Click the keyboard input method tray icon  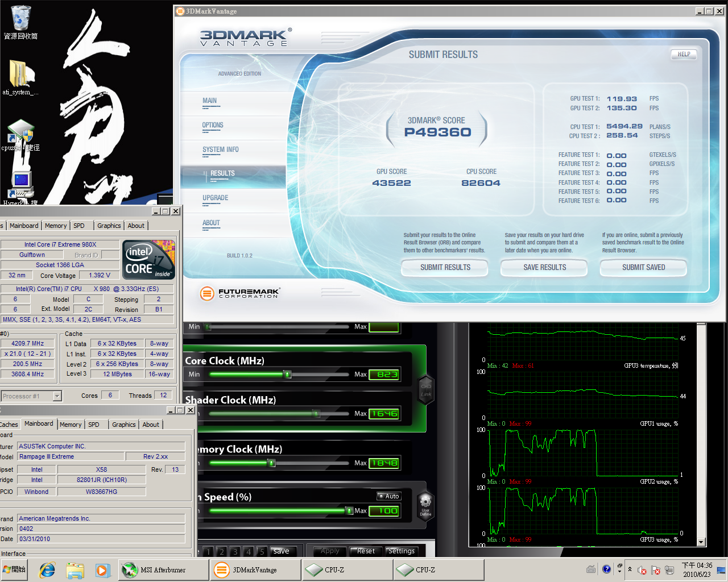[591, 569]
